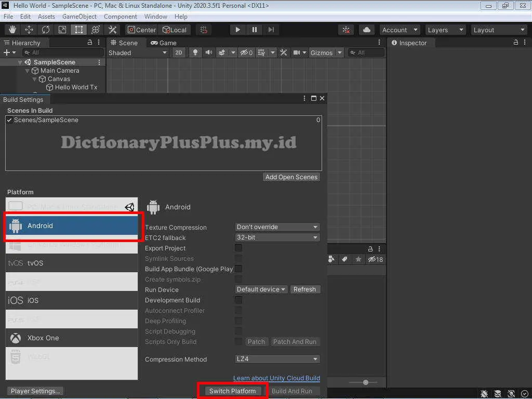
Task: Click the search by label tag icon
Action: [x=344, y=259]
